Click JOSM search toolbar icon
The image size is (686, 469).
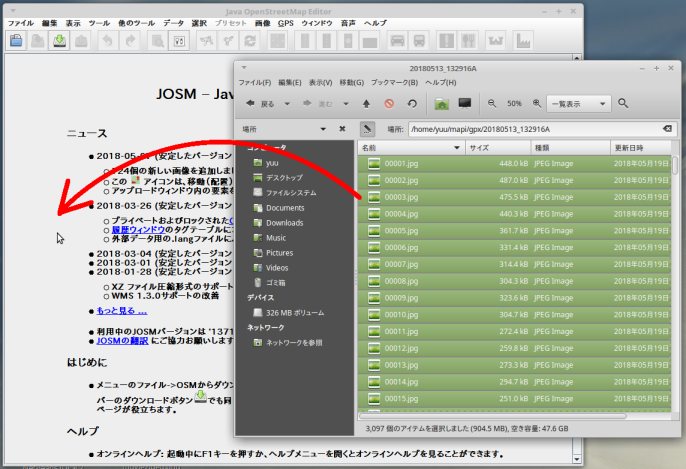pos(157,41)
